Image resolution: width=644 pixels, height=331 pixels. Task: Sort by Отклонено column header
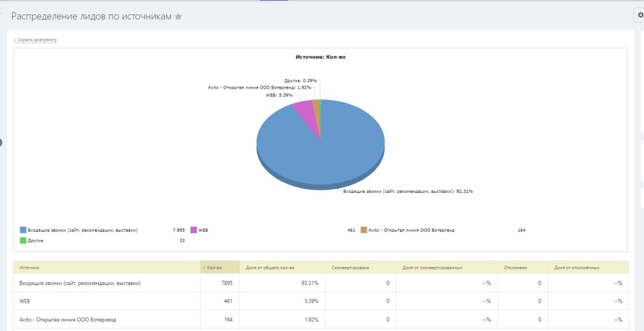pyautogui.click(x=515, y=268)
